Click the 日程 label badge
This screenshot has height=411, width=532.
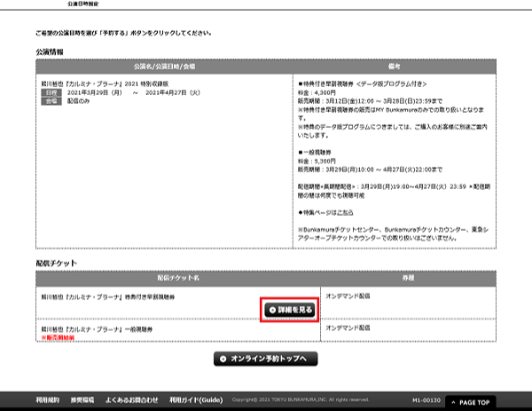click(x=51, y=91)
